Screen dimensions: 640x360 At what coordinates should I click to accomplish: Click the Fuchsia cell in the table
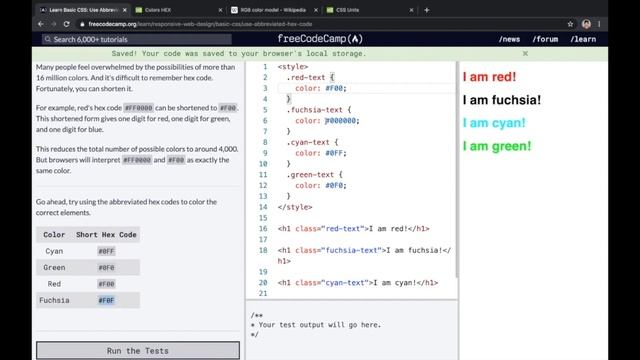pyautogui.click(x=54, y=300)
